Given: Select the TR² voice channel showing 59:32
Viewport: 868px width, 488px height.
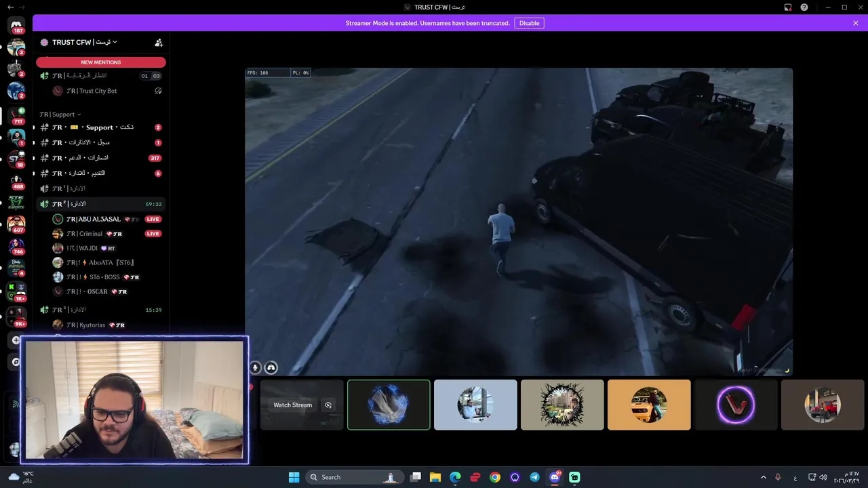Looking at the screenshot, I should (x=101, y=204).
